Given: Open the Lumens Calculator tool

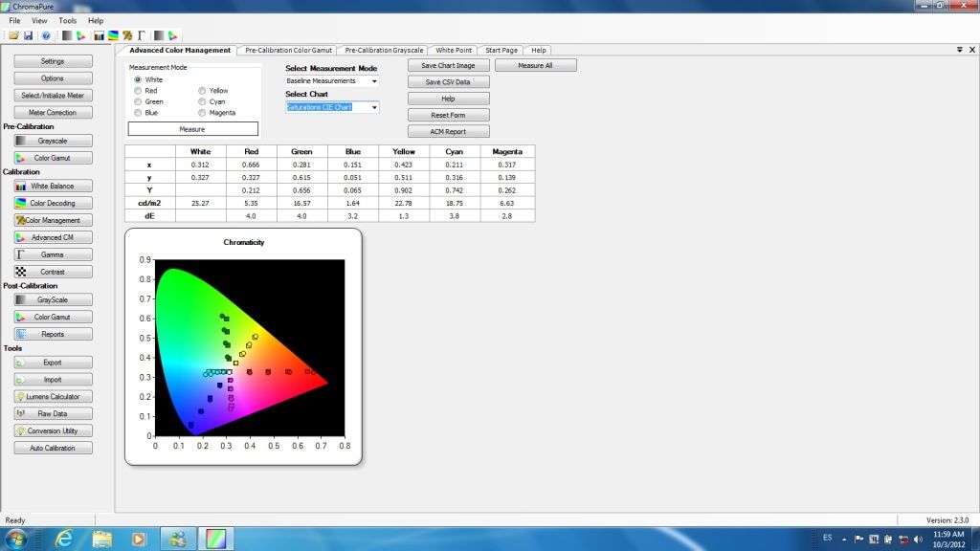Looking at the screenshot, I should coord(54,397).
